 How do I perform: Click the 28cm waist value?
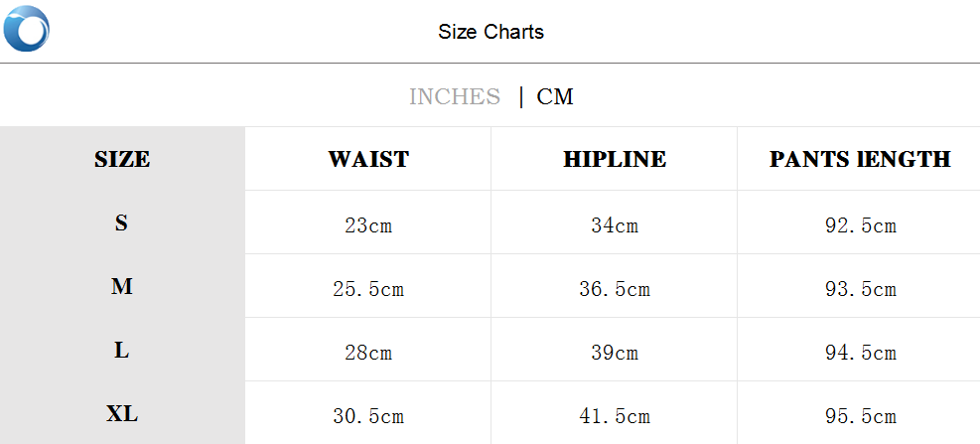(x=368, y=353)
